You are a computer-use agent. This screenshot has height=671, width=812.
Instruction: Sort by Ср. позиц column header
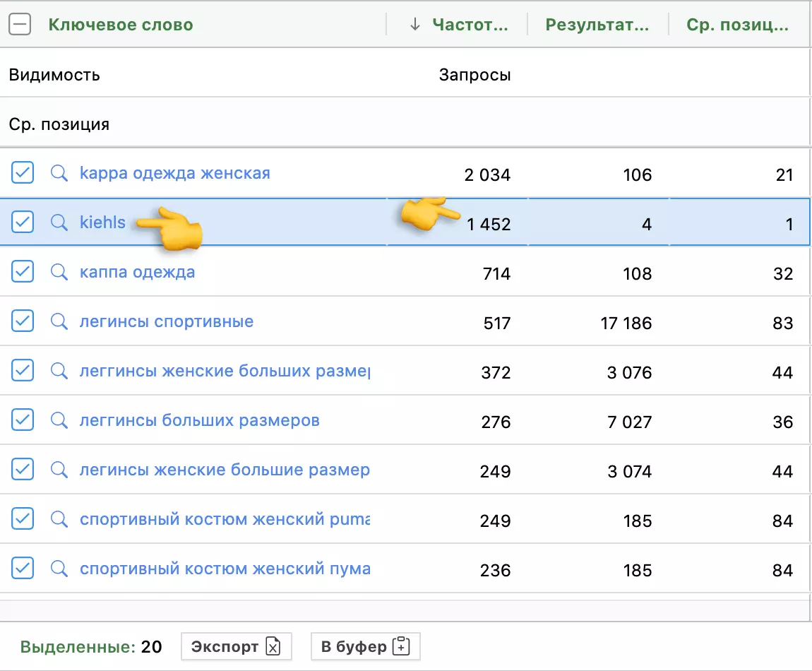click(x=737, y=24)
